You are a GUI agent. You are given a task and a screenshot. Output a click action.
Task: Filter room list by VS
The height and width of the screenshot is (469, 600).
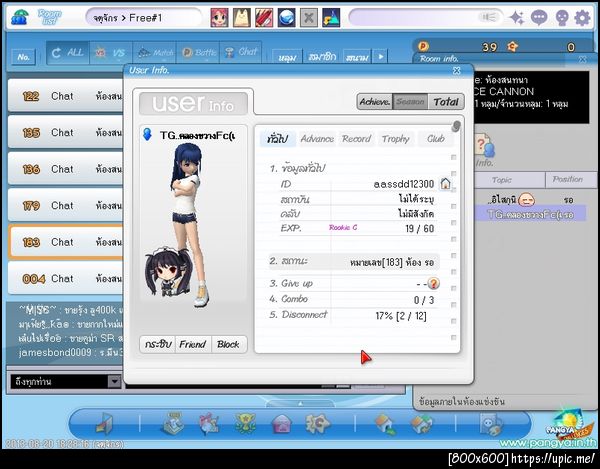click(x=111, y=53)
